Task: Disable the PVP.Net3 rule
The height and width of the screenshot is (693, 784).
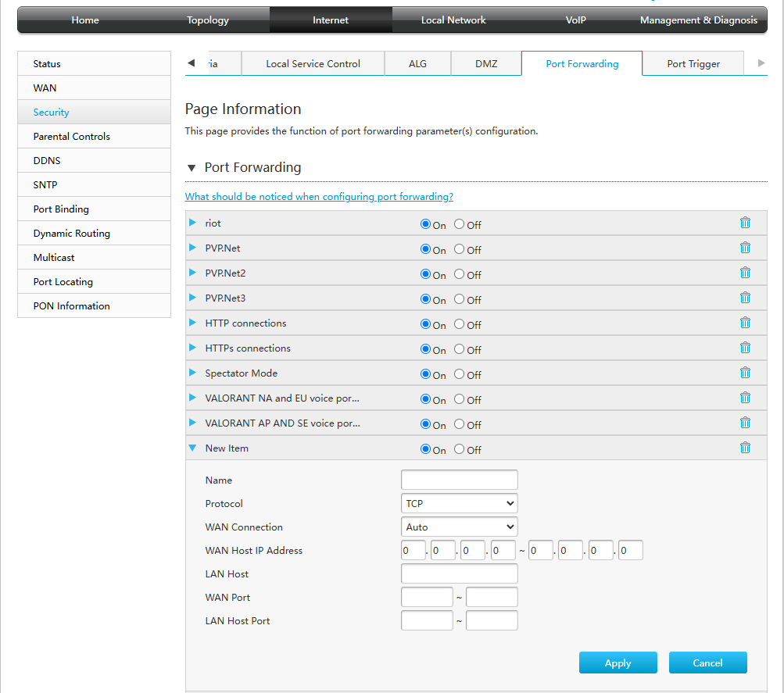Action: click(x=461, y=299)
